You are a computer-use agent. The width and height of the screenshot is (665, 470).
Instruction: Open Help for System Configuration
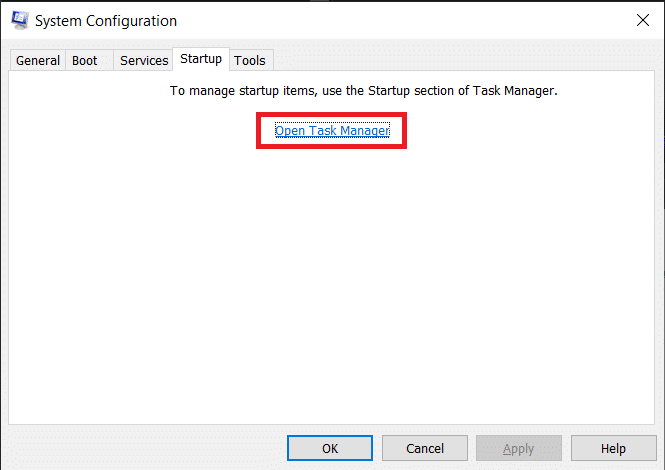(613, 449)
